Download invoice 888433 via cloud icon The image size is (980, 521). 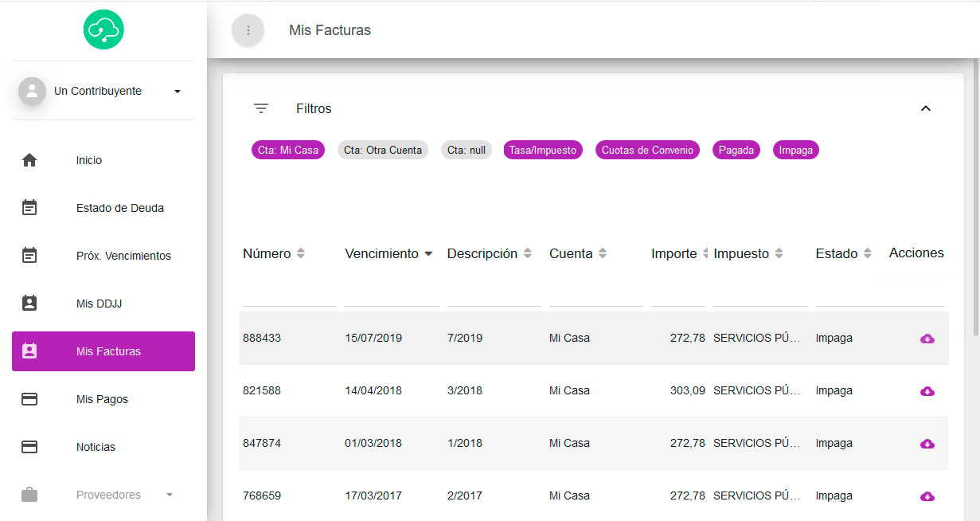[x=927, y=339]
